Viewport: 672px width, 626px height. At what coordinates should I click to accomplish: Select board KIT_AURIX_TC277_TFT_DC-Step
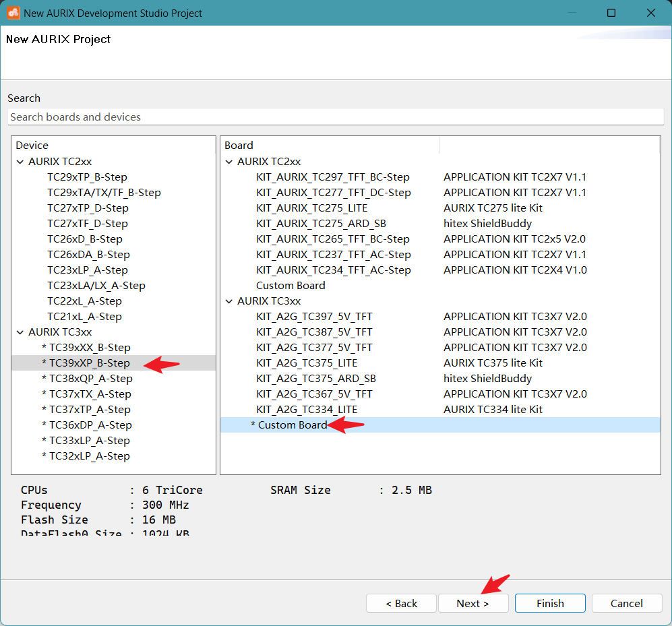tap(333, 193)
